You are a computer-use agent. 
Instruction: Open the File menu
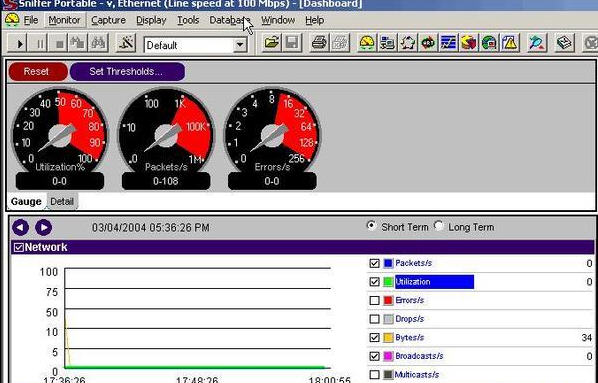pyautogui.click(x=31, y=20)
